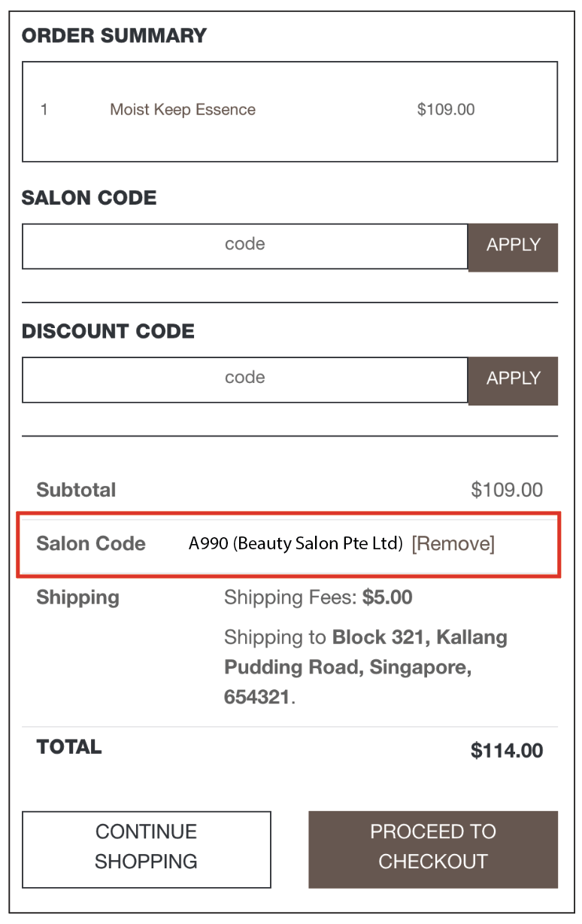This screenshot has height=924, width=582.
Task: Apply the entered salon code
Action: 513,246
